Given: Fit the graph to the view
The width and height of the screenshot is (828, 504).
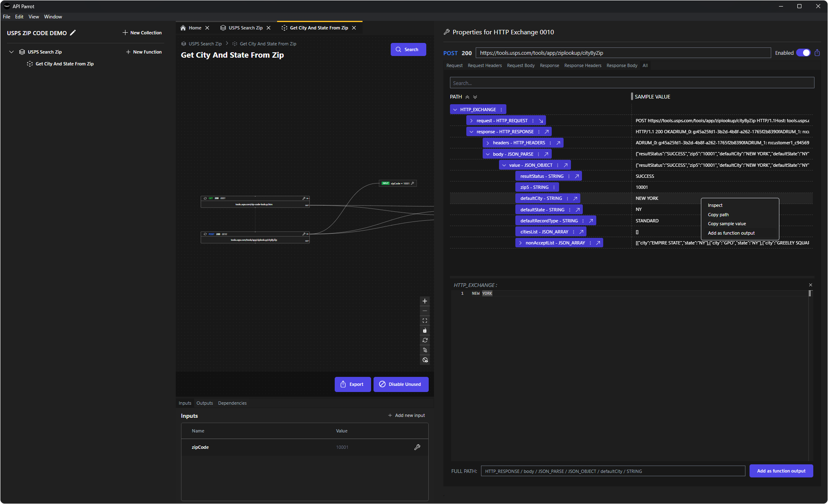Looking at the screenshot, I should pyautogui.click(x=425, y=320).
